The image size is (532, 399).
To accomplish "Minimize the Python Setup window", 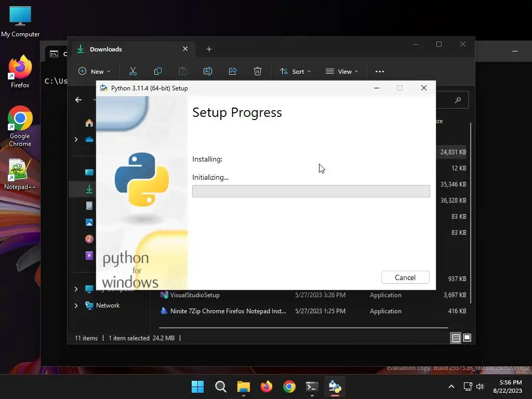I will pos(377,88).
